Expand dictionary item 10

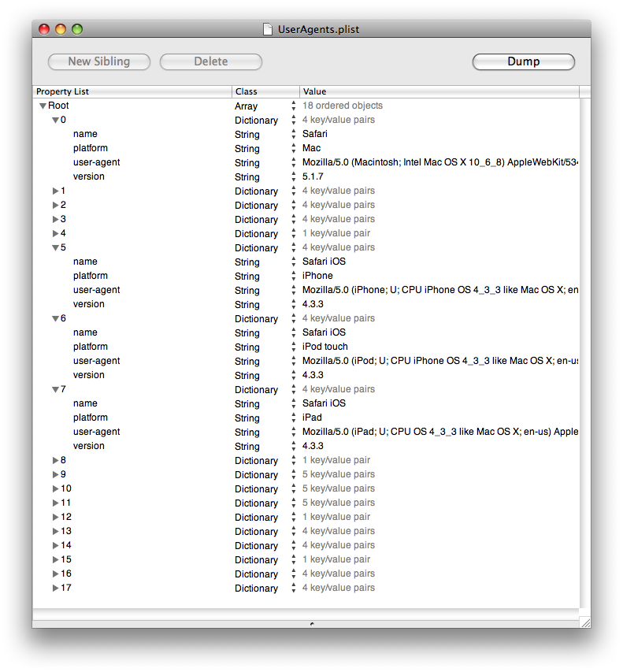coord(56,488)
